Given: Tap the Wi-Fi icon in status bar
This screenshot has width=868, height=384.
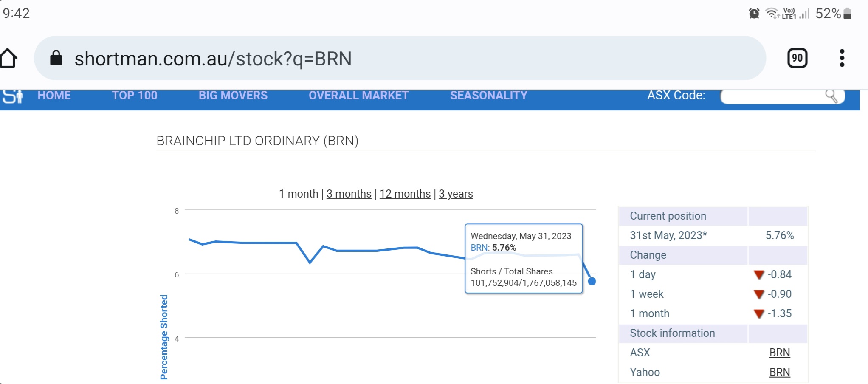Looking at the screenshot, I should click(771, 14).
